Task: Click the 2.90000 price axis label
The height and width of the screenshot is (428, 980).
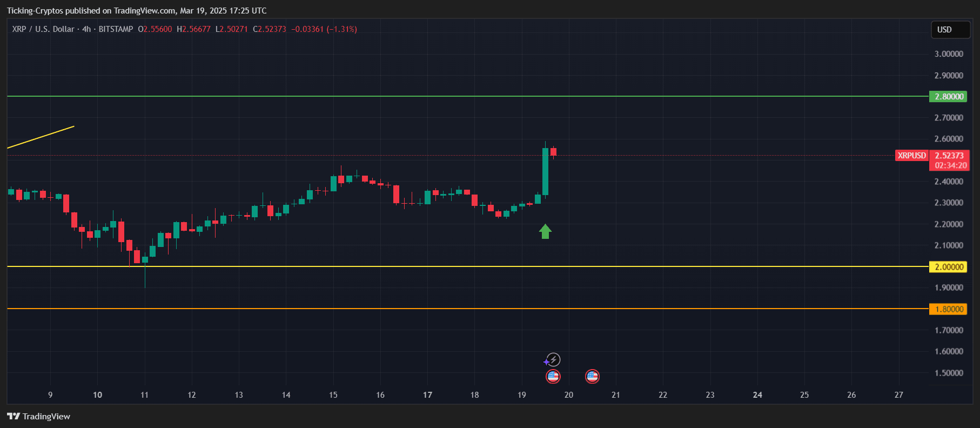Action: click(949, 75)
